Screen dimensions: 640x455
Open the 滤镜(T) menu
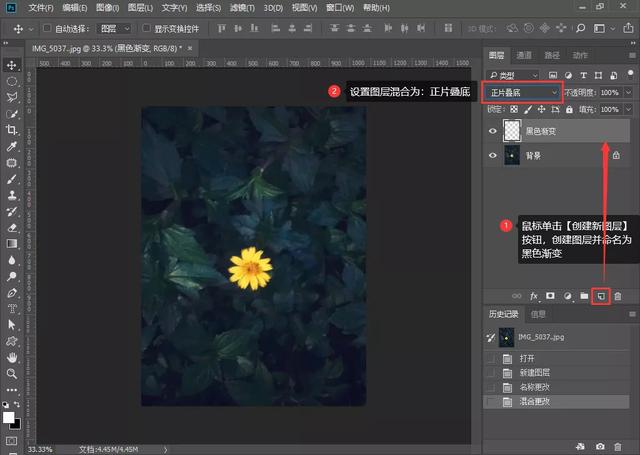tap(241, 7)
